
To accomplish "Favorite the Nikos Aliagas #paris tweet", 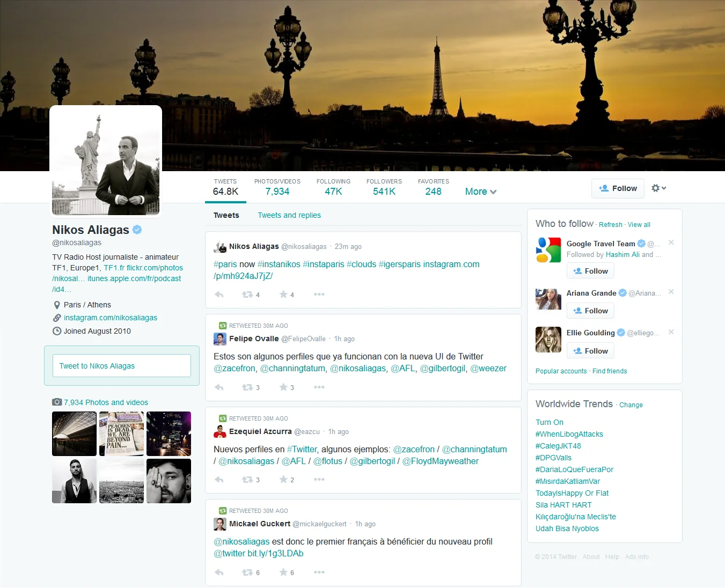I will [283, 294].
